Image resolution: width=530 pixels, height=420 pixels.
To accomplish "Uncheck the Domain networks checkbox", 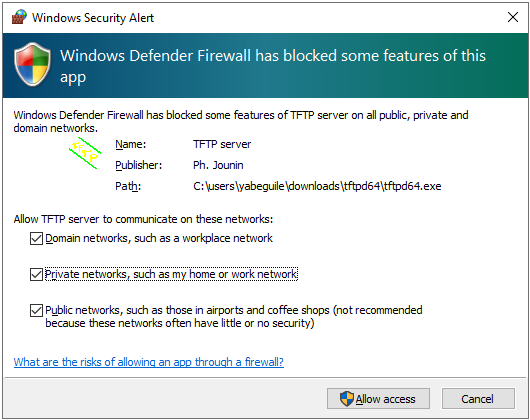I will (36, 238).
